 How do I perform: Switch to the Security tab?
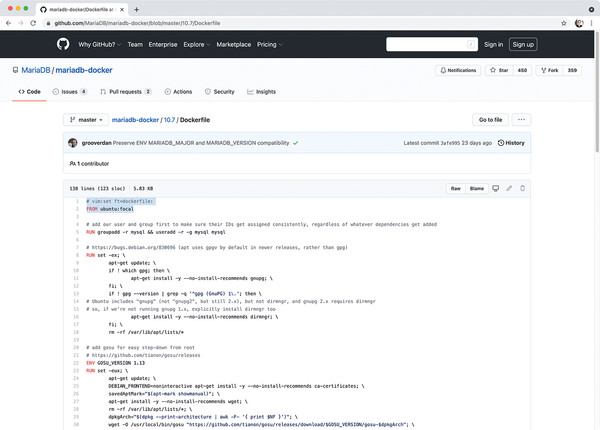(220, 92)
